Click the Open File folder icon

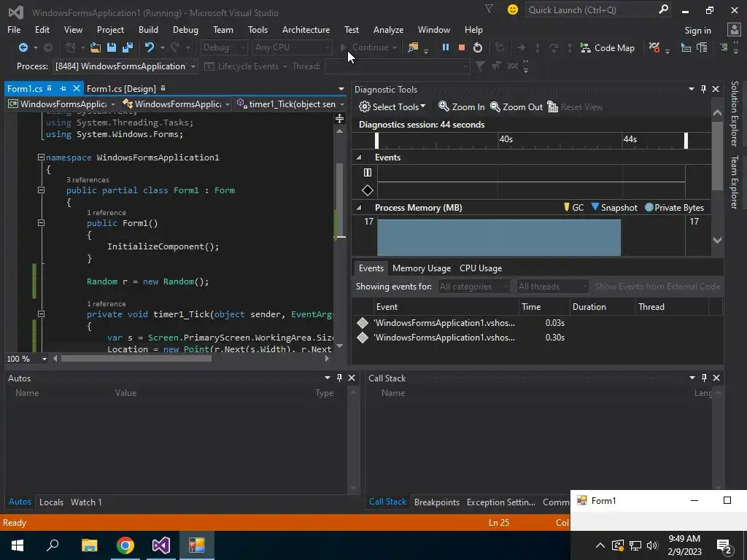(96, 47)
